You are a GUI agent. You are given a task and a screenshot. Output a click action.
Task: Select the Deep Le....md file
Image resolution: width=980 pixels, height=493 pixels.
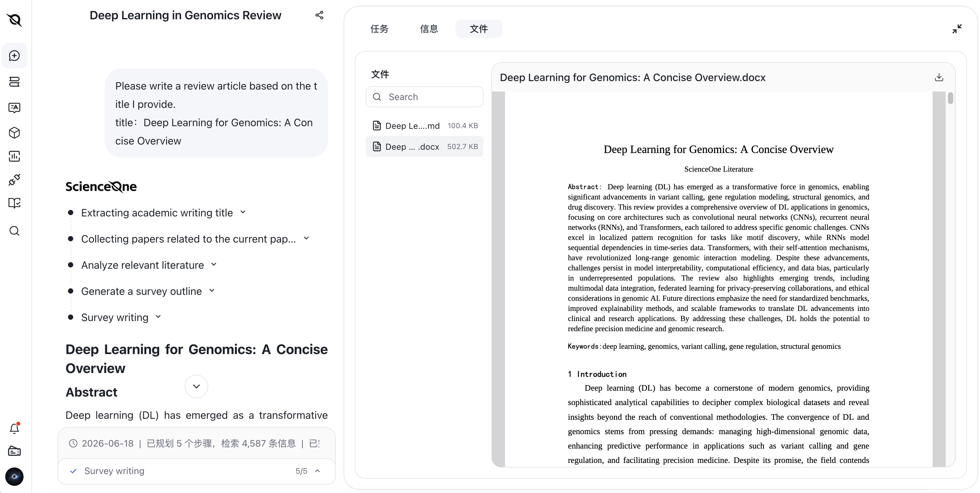tap(425, 126)
